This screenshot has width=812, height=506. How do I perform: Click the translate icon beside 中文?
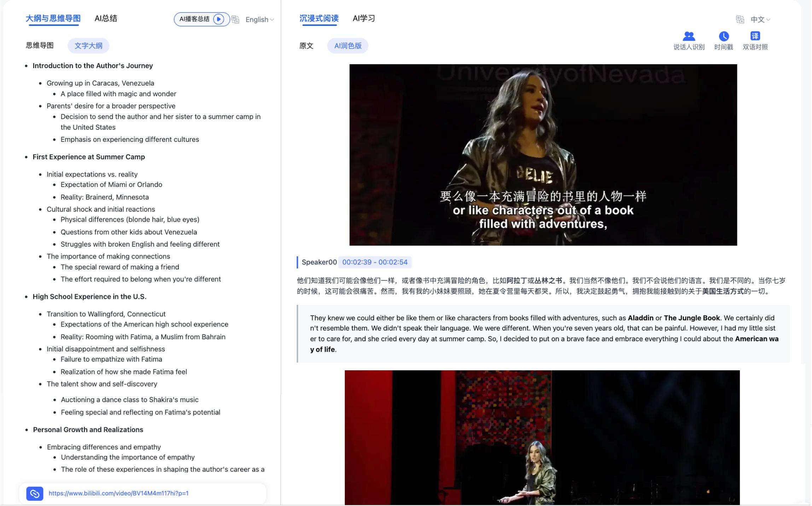click(740, 19)
